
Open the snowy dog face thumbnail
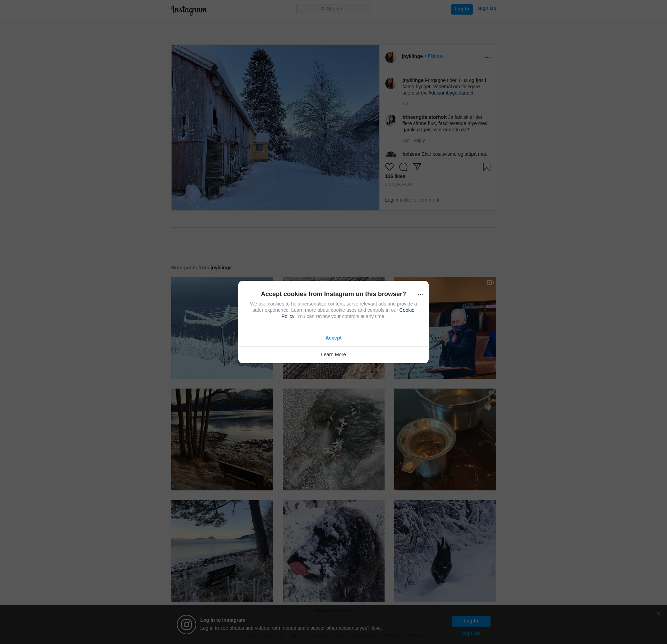click(333, 551)
